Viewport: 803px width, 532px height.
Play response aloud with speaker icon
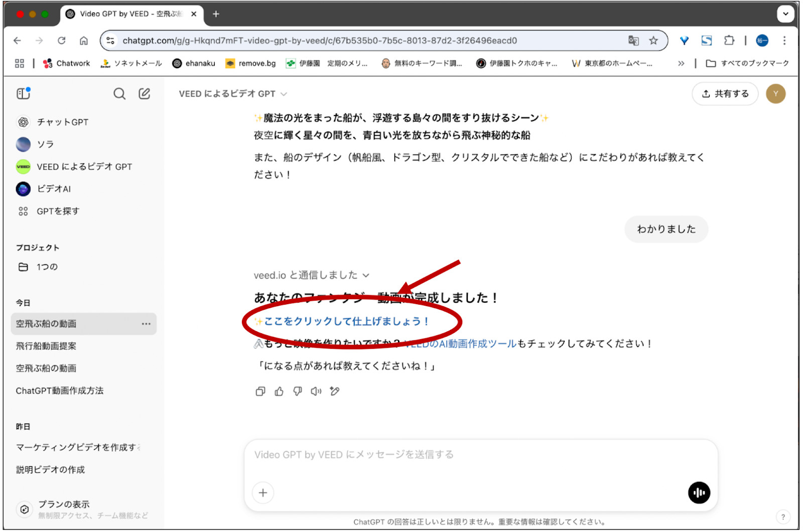[316, 391]
